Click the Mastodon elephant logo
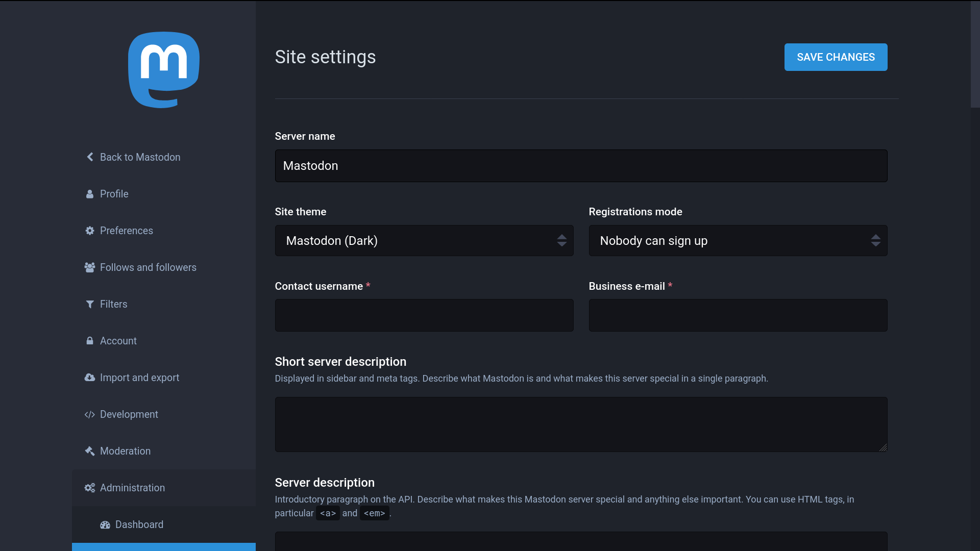The width and height of the screenshot is (980, 551). pos(163,70)
